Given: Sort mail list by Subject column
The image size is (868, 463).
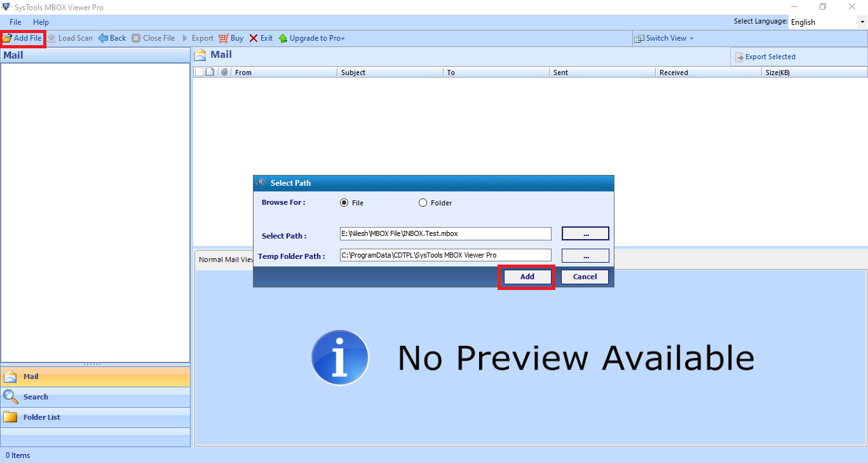Looking at the screenshot, I should (390, 73).
